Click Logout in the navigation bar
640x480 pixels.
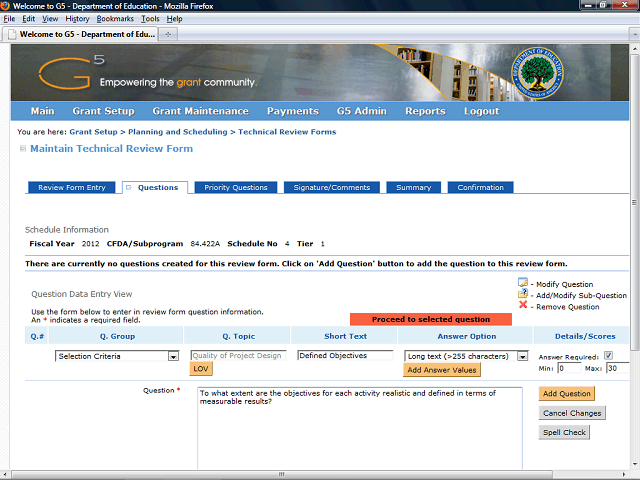click(482, 111)
